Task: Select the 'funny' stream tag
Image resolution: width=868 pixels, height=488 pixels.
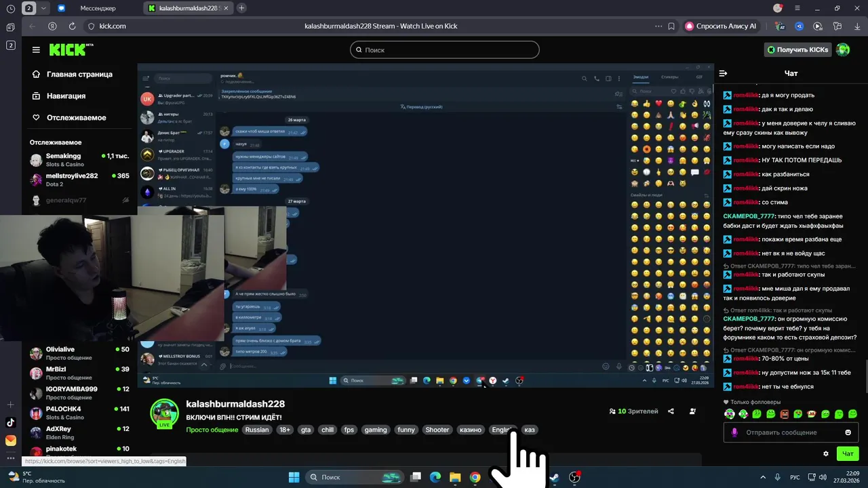Action: click(406, 430)
